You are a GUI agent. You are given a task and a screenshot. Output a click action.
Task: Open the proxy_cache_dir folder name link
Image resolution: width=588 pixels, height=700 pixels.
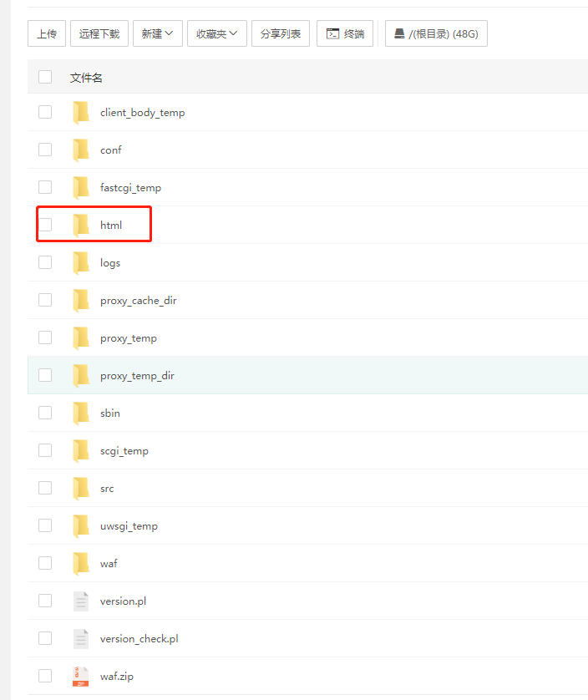(138, 300)
